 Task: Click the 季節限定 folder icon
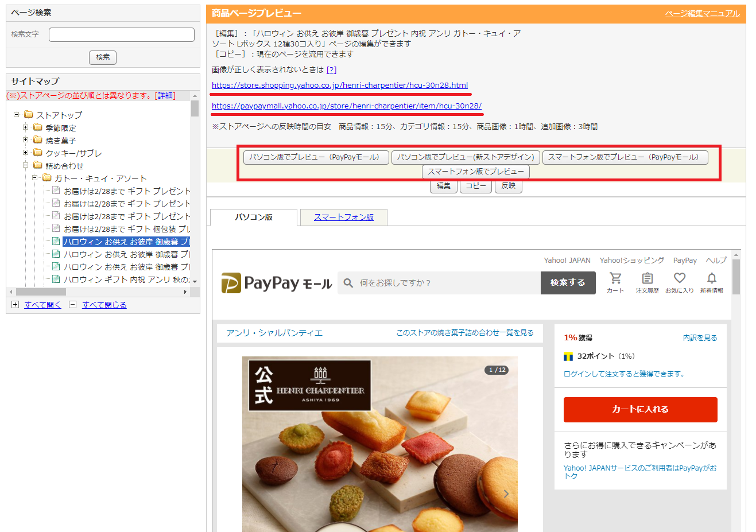point(38,127)
